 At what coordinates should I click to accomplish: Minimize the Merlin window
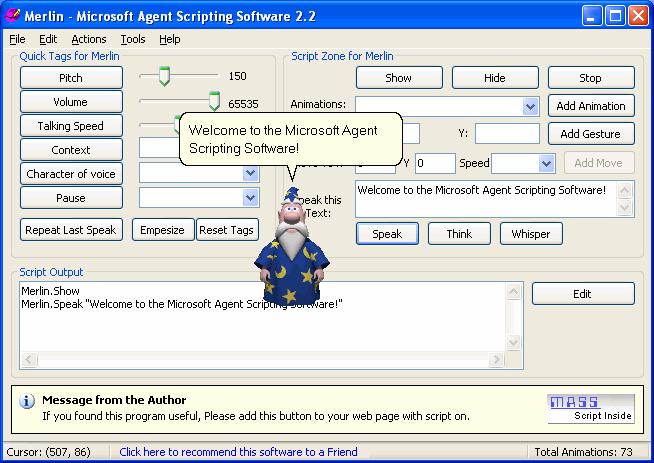(592, 16)
